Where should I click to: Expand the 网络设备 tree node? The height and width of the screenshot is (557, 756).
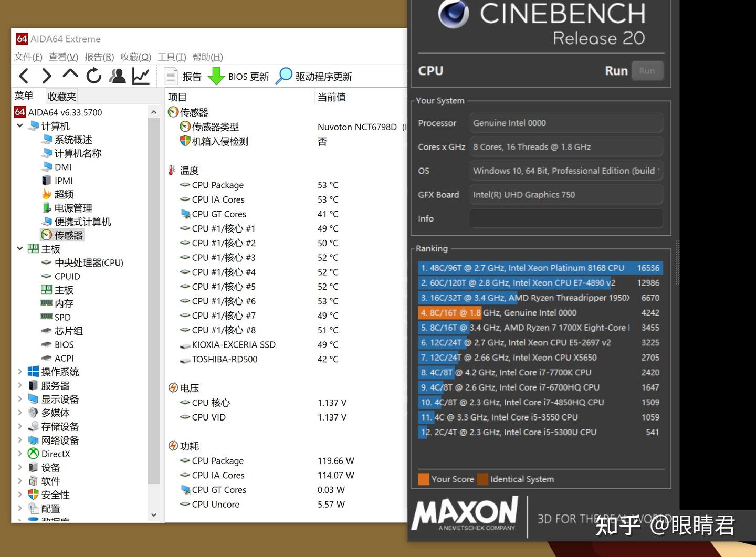coord(20,440)
